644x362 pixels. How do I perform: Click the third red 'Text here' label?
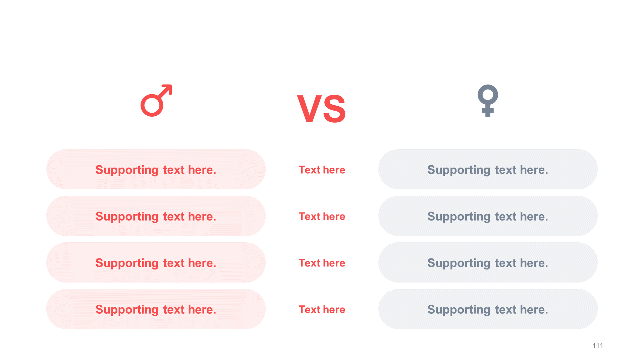click(x=322, y=263)
